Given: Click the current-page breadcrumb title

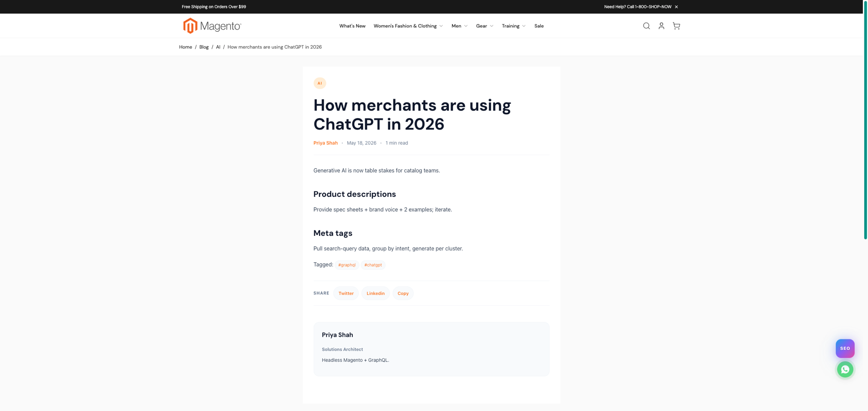Looking at the screenshot, I should click(275, 47).
